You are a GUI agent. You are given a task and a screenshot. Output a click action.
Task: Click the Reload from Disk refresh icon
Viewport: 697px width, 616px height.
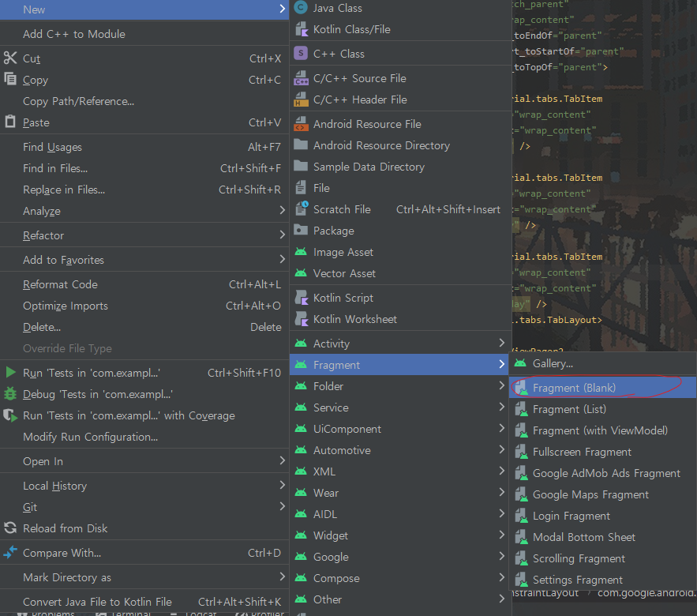click(9, 528)
